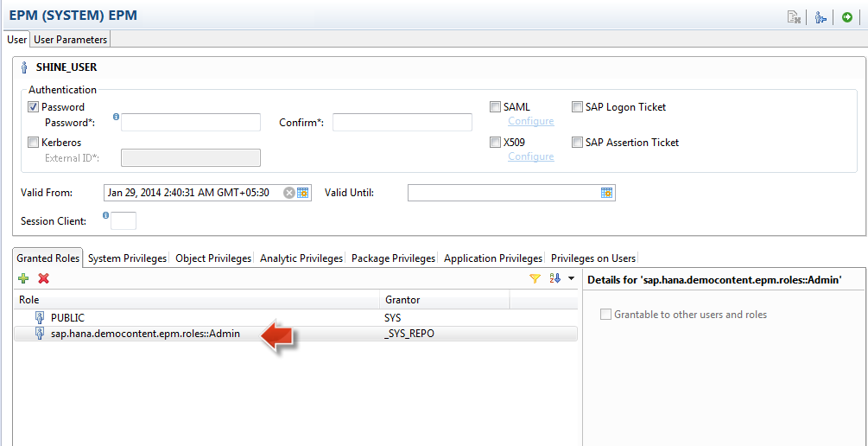Click the SHINE_USER name heading

tap(67, 67)
